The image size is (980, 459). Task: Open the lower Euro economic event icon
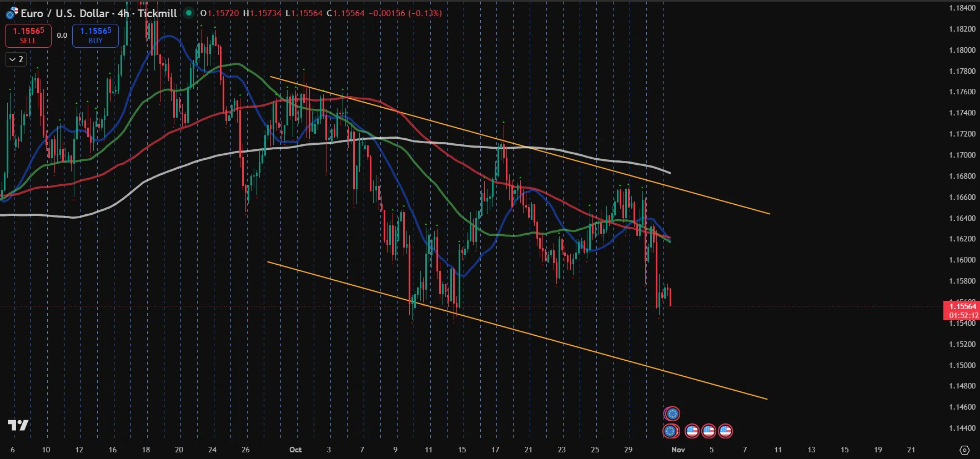[x=671, y=431]
